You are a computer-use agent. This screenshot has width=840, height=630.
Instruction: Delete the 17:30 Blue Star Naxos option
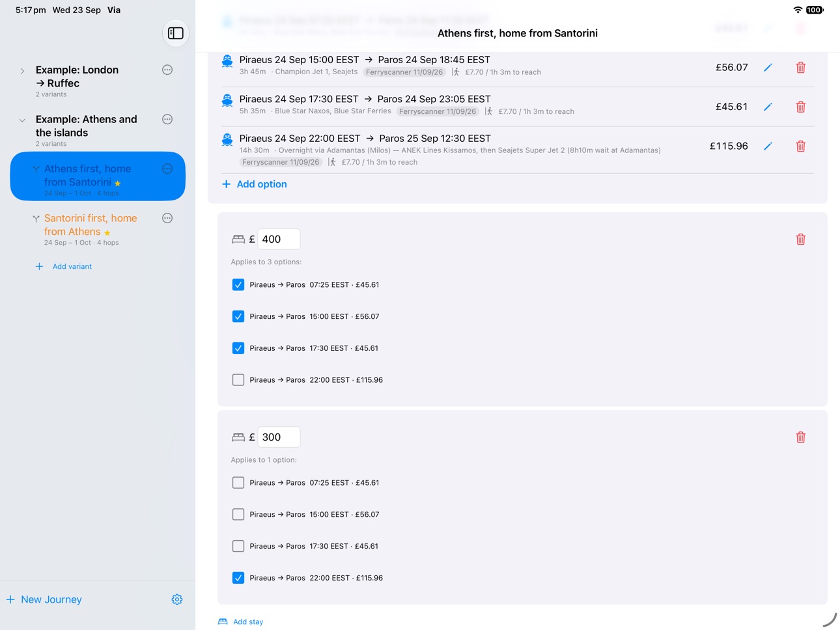tap(801, 107)
